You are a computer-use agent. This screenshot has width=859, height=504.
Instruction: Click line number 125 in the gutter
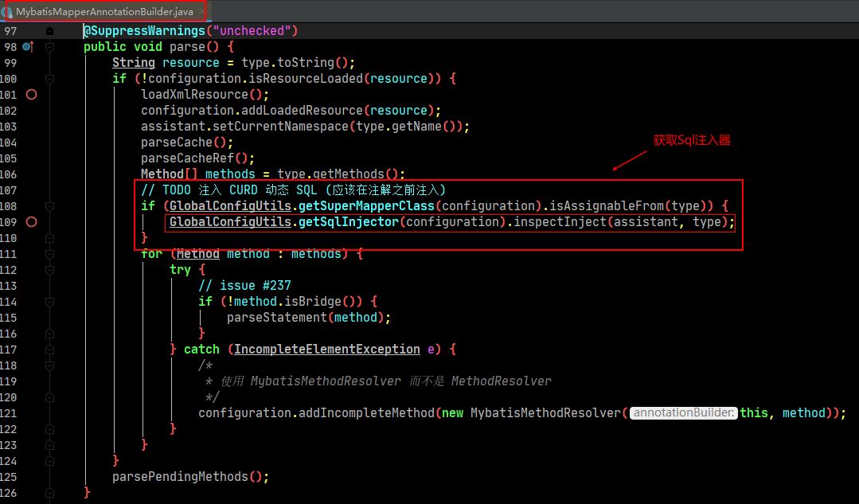(x=8, y=477)
